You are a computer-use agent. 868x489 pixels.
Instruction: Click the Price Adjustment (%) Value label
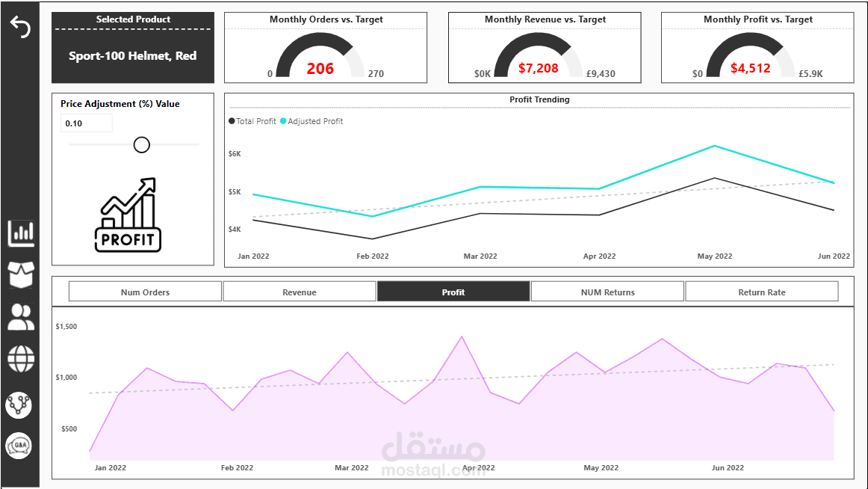120,104
